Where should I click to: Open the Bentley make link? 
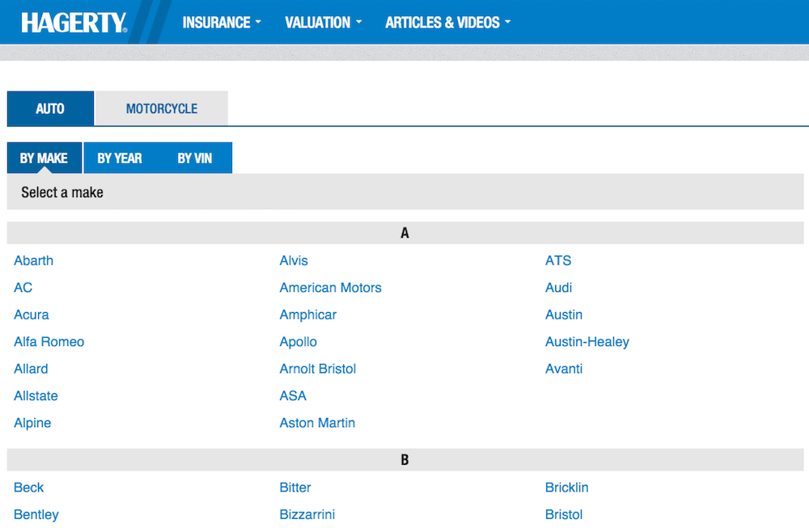point(36,514)
